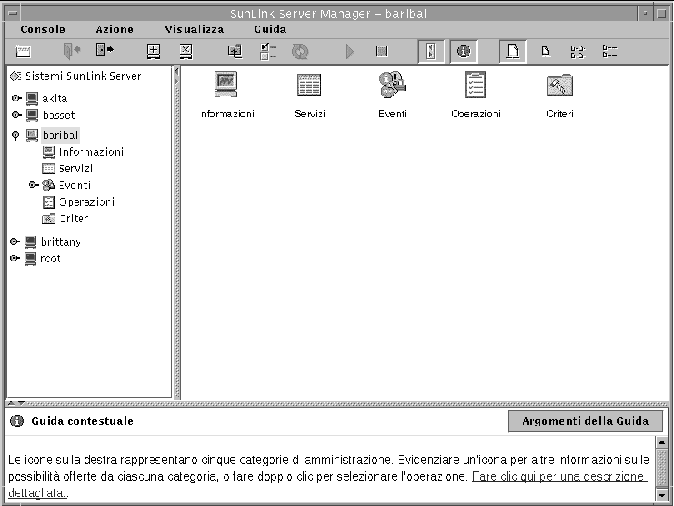Viewport: 674px width, 506px height.
Task: Toggle the contextual help info button
Action: 463,51
